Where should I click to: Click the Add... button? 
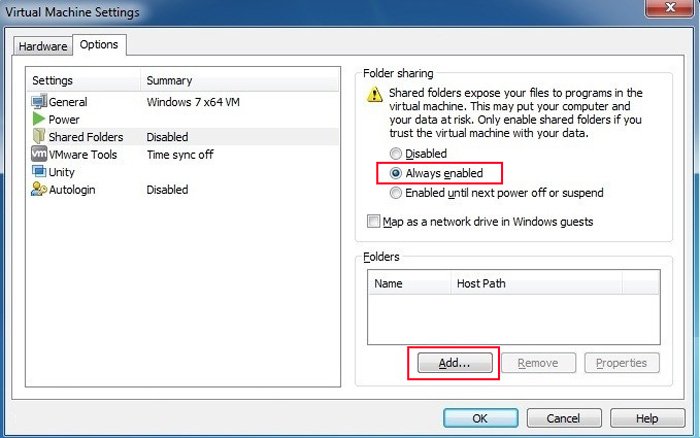point(454,363)
